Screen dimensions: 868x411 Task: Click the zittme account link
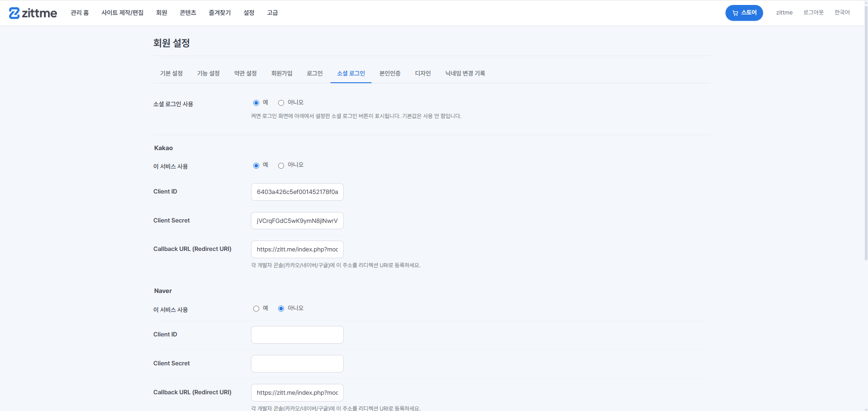(x=784, y=13)
